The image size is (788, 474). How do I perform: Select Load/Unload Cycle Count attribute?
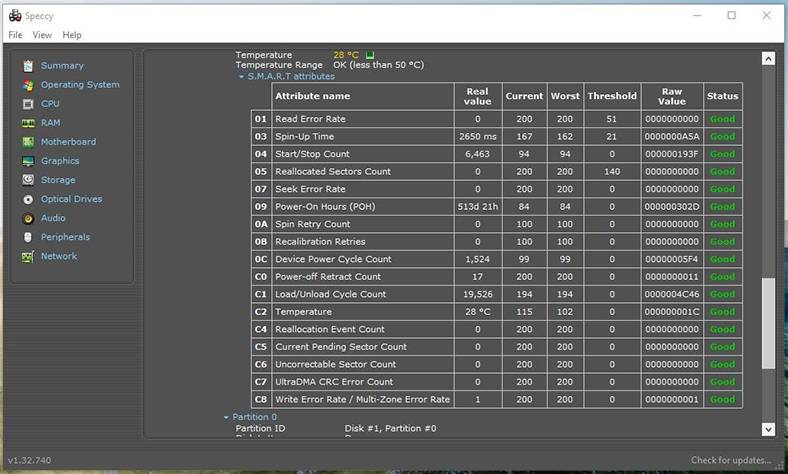tap(330, 295)
